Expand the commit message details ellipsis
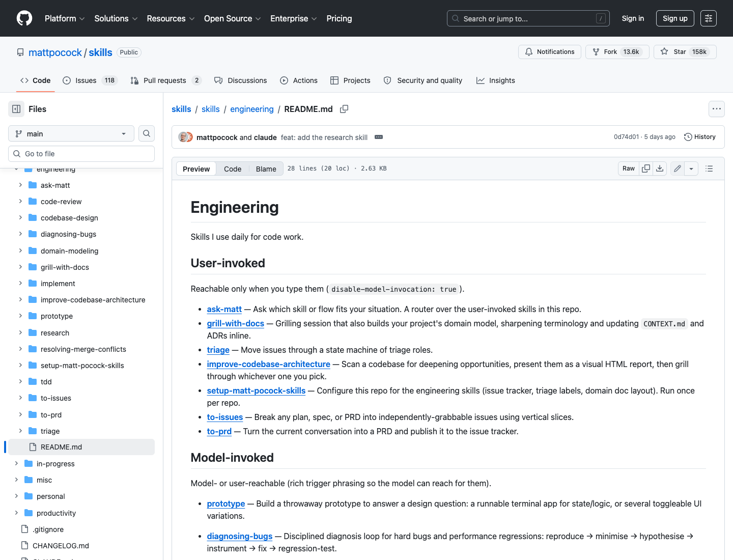 (x=379, y=137)
